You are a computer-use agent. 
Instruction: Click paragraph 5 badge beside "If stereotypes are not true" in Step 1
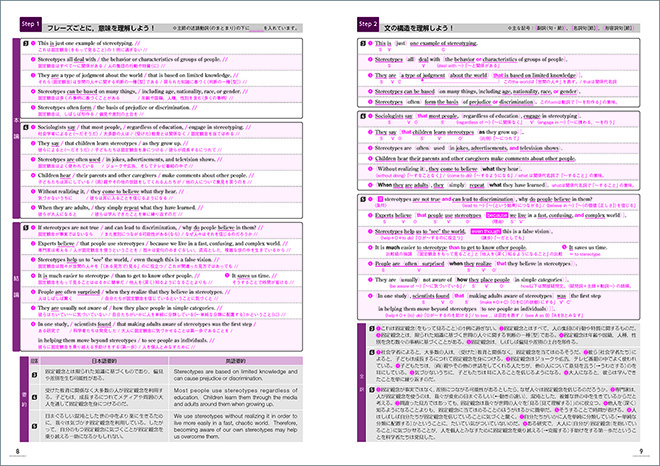pos(26,228)
